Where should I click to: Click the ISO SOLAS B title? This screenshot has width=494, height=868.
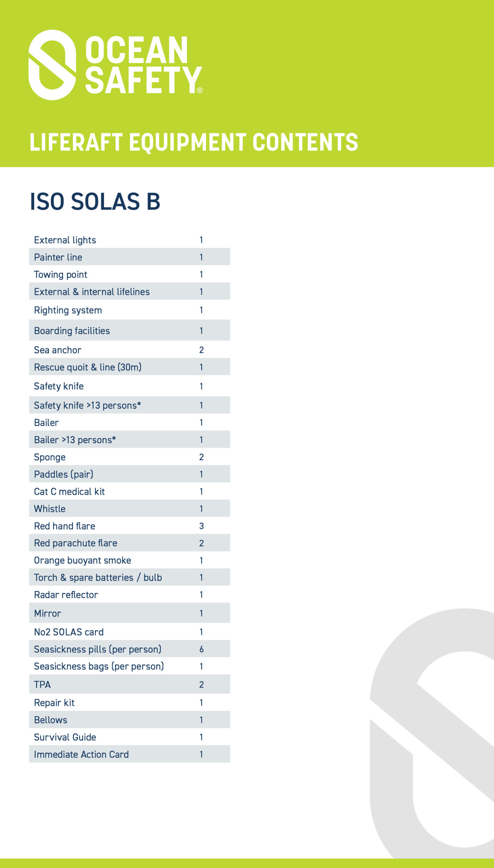point(95,201)
